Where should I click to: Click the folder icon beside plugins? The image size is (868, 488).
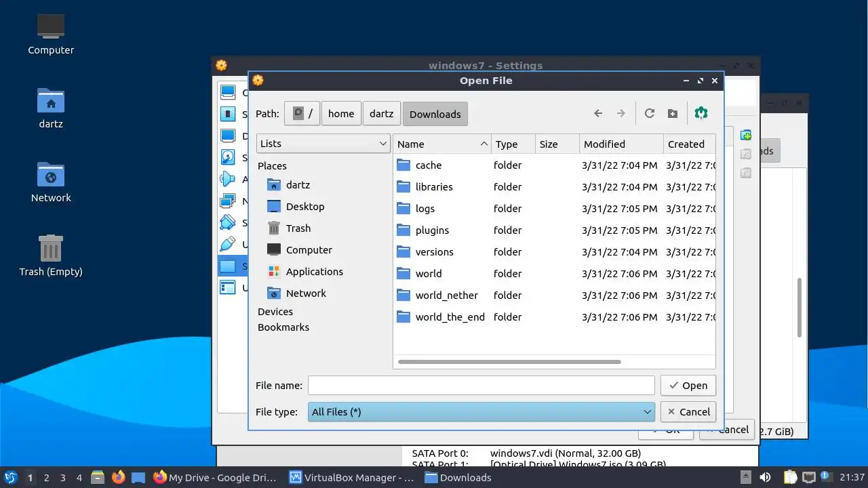pyautogui.click(x=404, y=230)
